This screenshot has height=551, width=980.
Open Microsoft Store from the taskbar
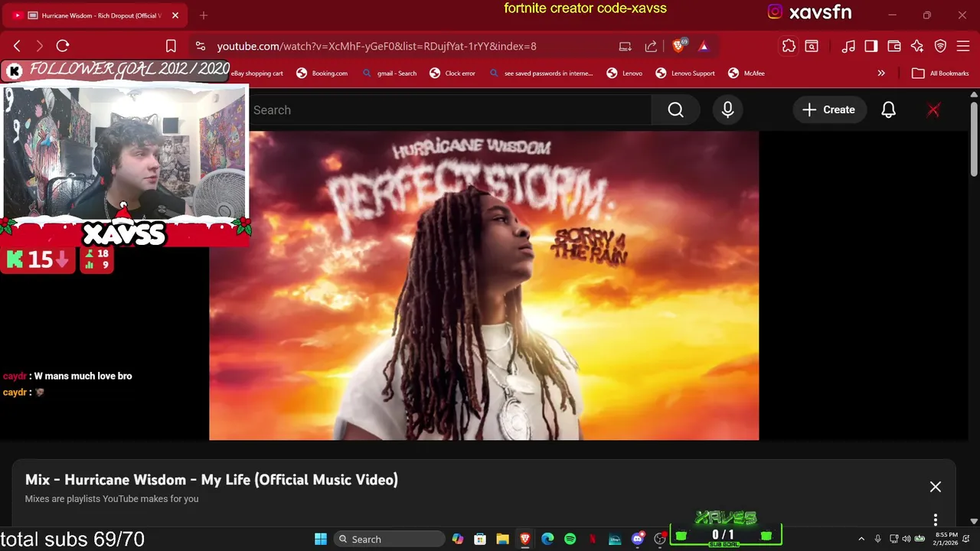click(480, 539)
